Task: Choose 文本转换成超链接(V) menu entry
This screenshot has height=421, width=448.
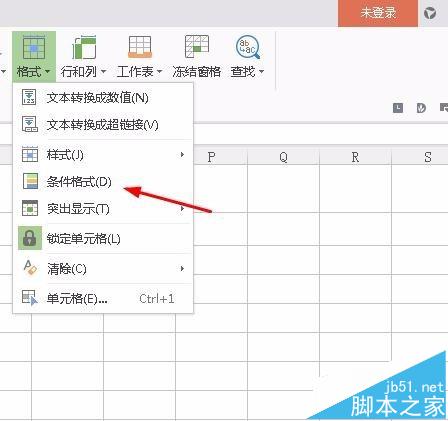Action: [103, 125]
